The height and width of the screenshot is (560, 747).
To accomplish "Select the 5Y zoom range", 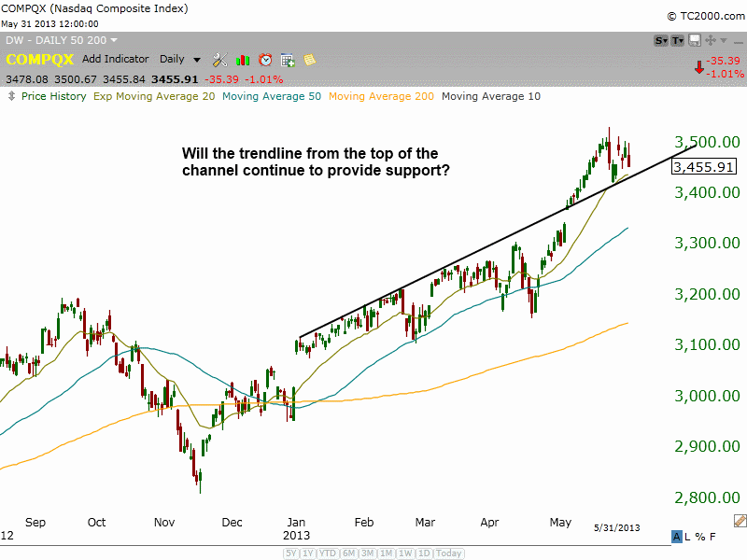I will pos(289,553).
